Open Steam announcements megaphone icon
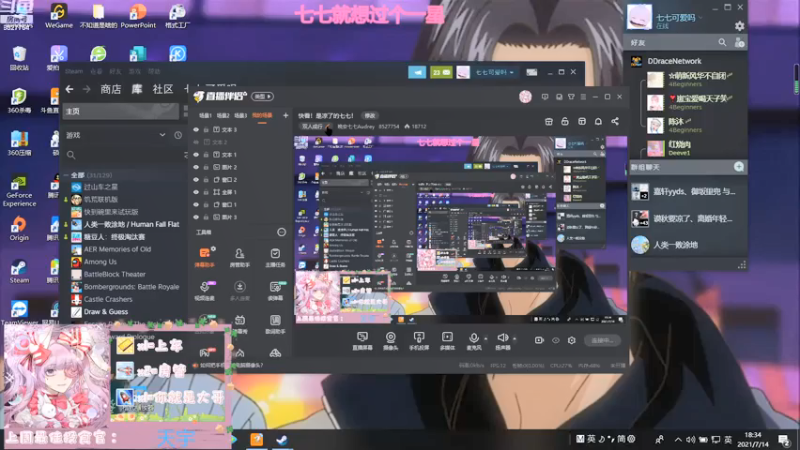 [417, 72]
